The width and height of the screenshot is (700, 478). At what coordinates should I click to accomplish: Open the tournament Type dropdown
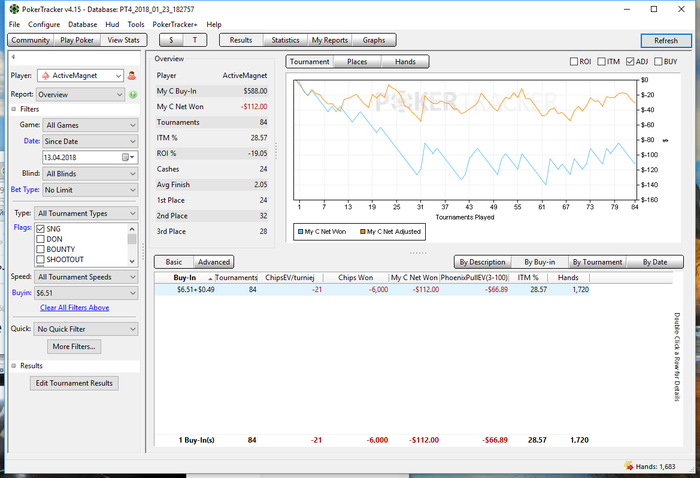(87, 213)
